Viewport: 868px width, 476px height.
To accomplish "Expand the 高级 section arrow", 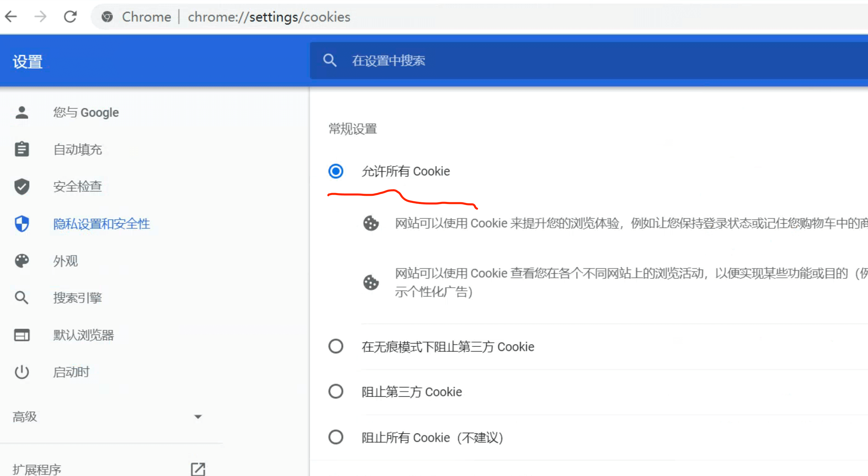I will (x=198, y=417).
